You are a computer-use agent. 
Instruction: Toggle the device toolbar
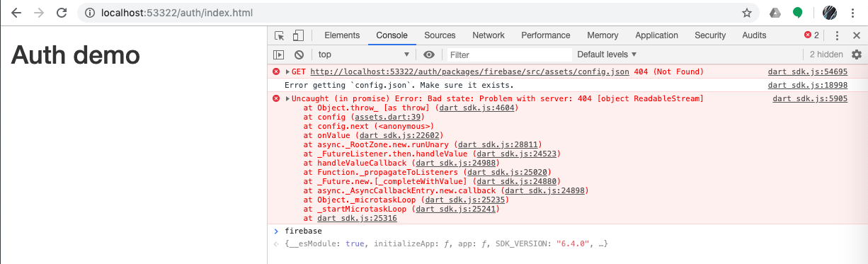click(x=298, y=35)
